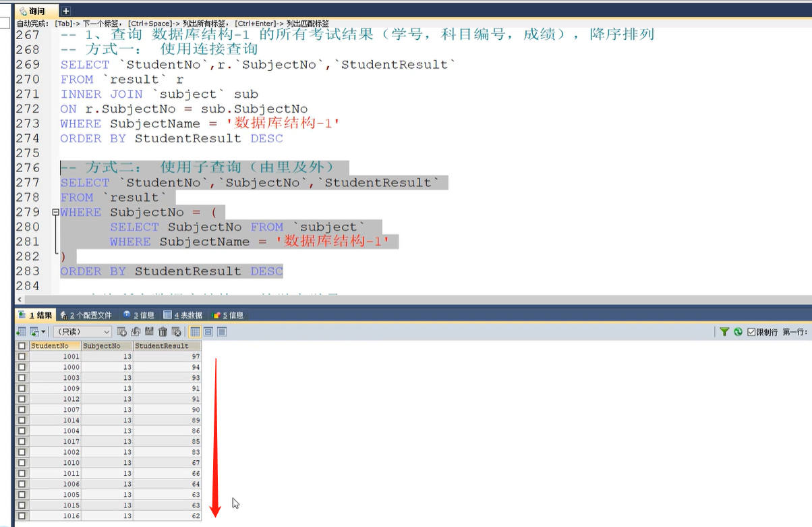Screen dimensions: 812x527
Task: Click the duplicate current row icon
Action: coord(136,331)
